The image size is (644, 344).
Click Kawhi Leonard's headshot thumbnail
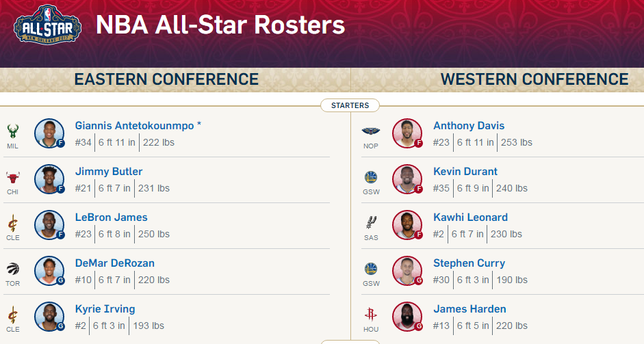click(x=407, y=225)
